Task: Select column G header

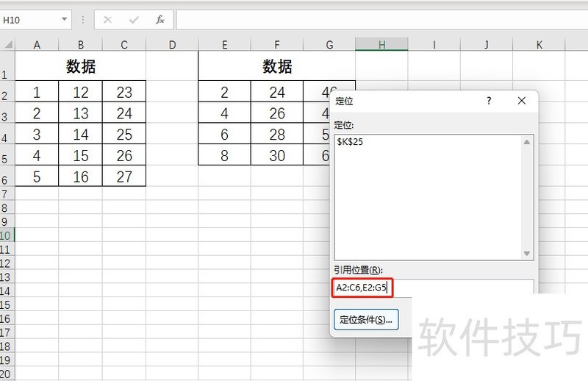Action: [x=329, y=45]
